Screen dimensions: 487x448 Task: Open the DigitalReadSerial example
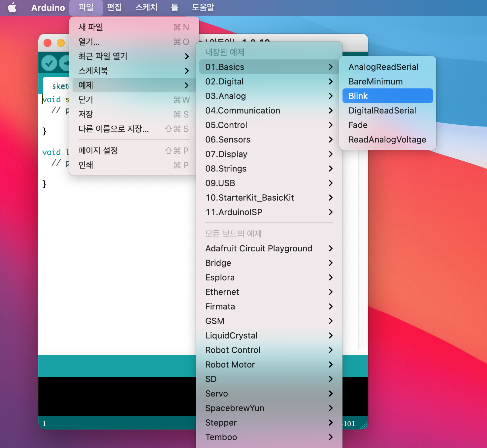[x=388, y=111]
